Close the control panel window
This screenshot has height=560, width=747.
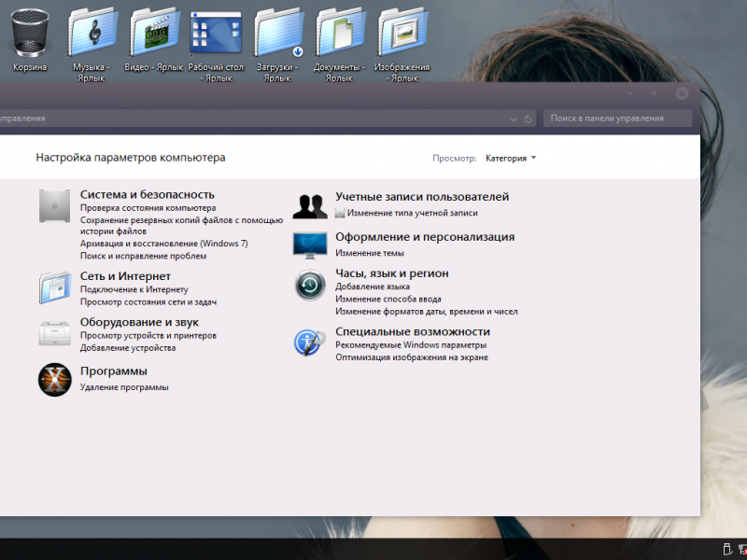pyautogui.click(x=682, y=93)
